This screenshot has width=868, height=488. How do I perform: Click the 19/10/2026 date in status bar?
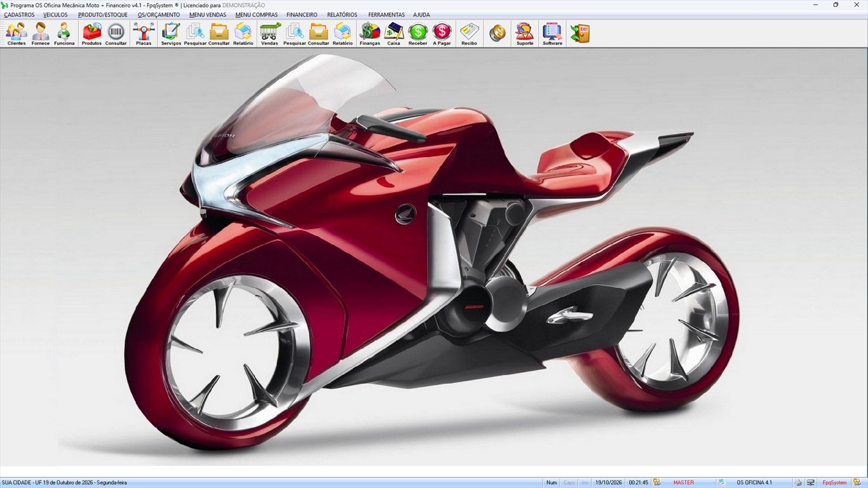click(x=609, y=482)
